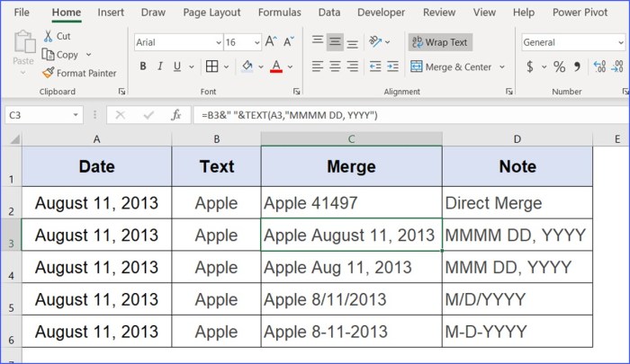Select column C header
This screenshot has height=364, width=630.
point(352,139)
